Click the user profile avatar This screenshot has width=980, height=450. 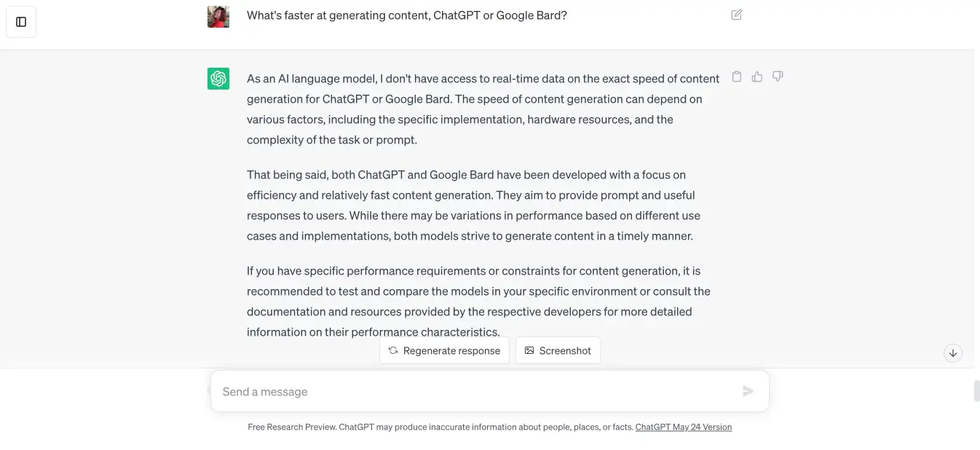point(218,16)
